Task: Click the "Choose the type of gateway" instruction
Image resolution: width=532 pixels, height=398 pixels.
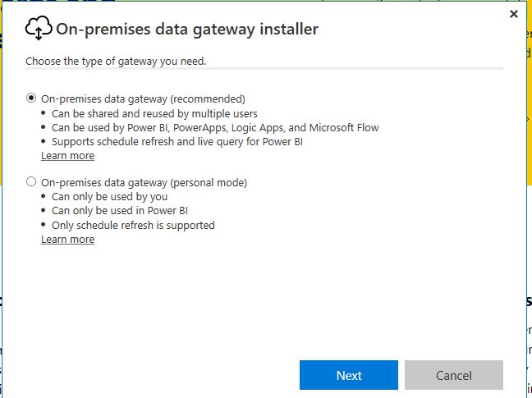Action: tap(116, 61)
